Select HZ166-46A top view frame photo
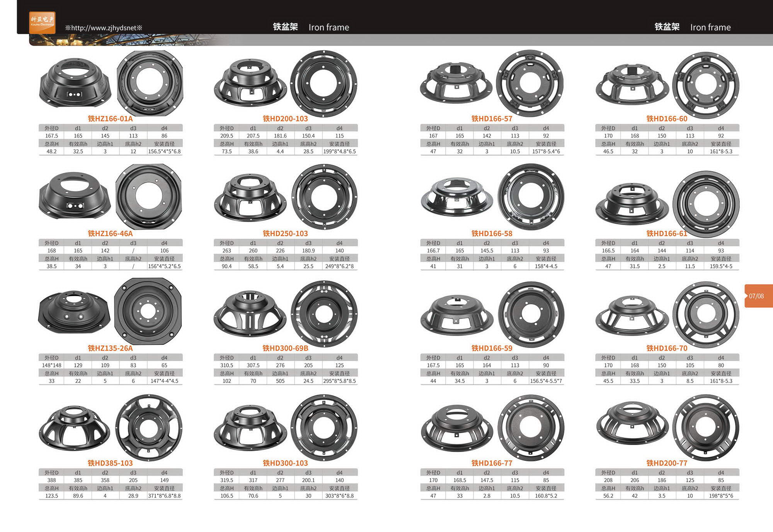 click(149, 197)
